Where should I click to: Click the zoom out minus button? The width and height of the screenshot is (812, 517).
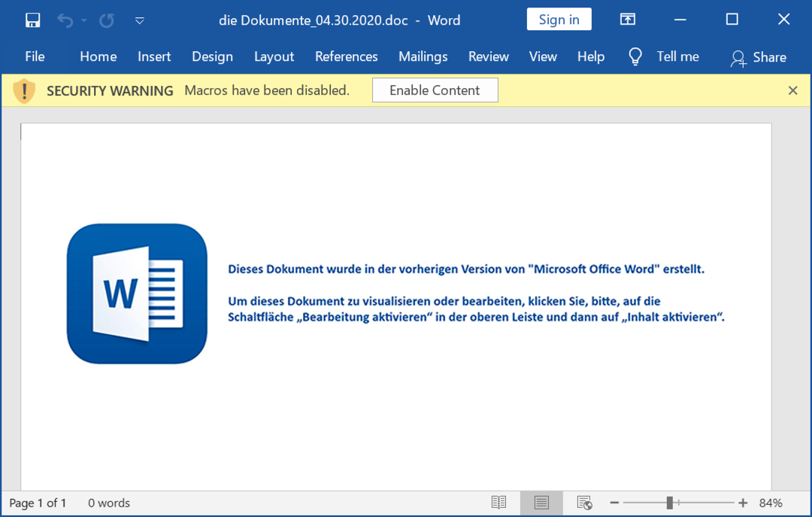(614, 503)
